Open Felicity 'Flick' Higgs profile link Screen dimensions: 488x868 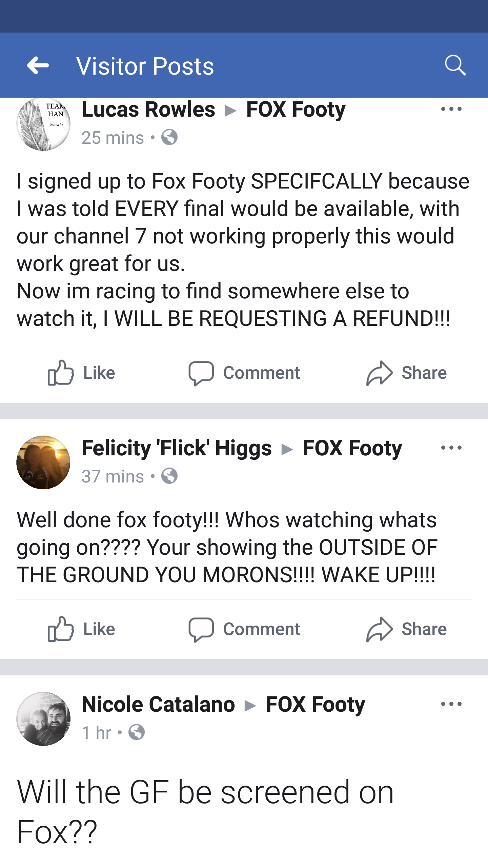(x=177, y=448)
